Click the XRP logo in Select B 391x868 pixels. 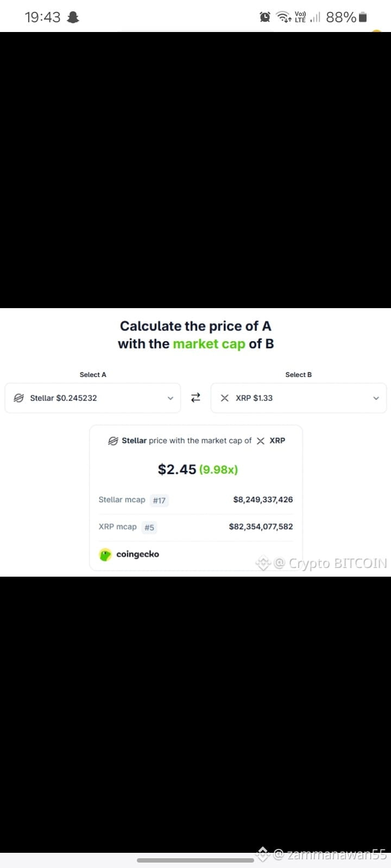tap(225, 398)
